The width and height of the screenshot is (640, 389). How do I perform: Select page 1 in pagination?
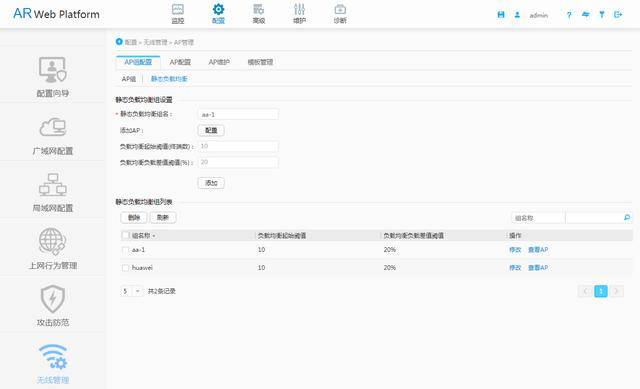pyautogui.click(x=601, y=291)
